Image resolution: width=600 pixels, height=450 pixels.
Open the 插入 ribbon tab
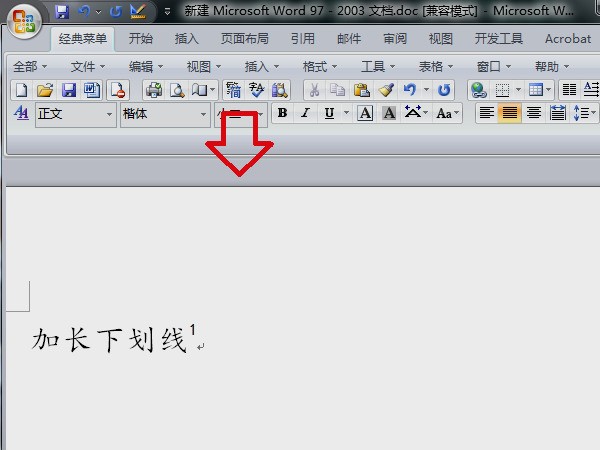186,39
